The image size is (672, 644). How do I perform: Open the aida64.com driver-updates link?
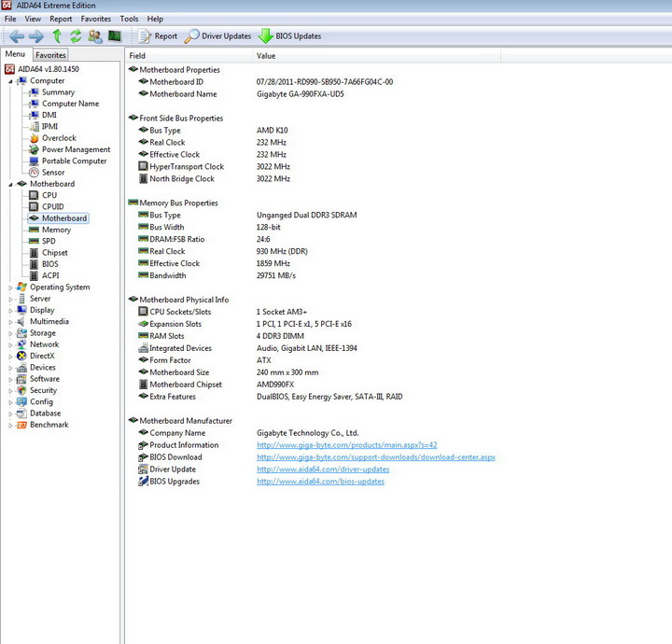323,469
